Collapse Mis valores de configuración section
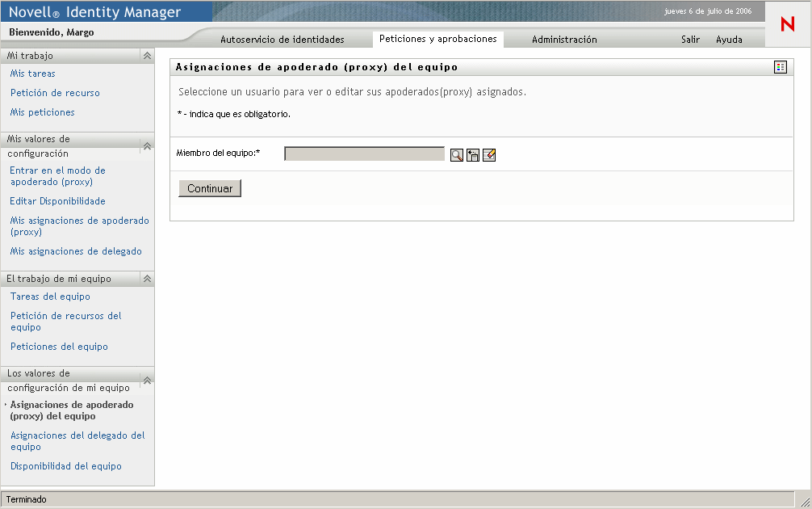 [147, 146]
